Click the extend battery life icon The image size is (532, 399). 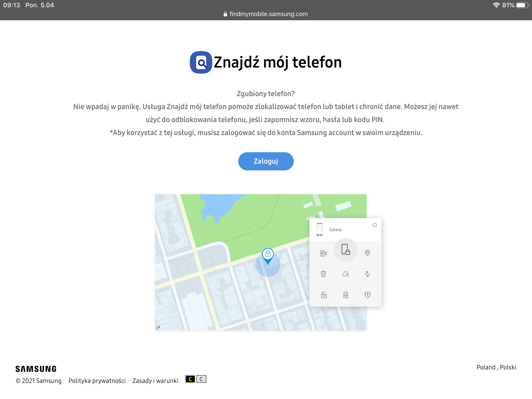pyautogui.click(x=345, y=295)
